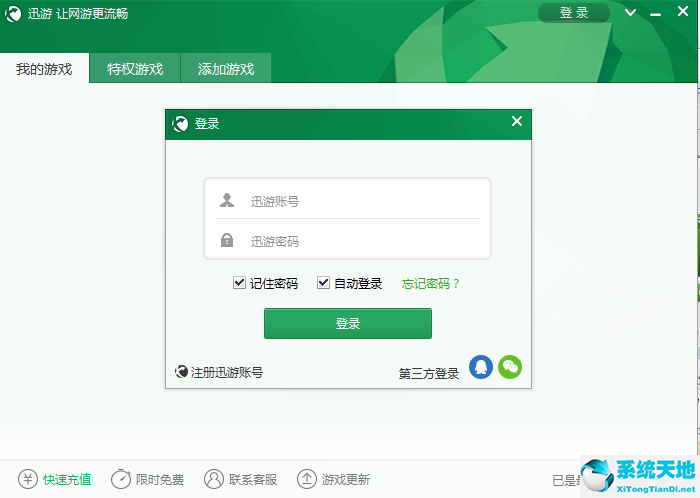Click the lock icon beside password field

[x=227, y=240]
